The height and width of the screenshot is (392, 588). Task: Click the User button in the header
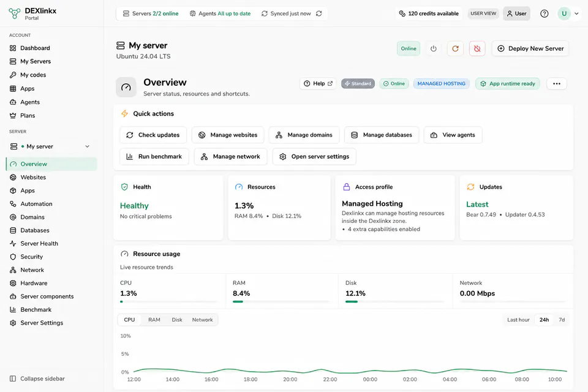[516, 13]
